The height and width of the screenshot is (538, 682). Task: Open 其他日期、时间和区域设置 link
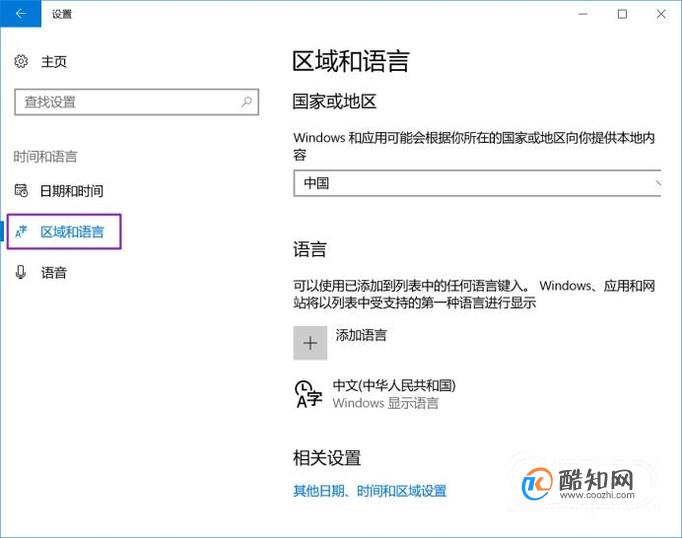[370, 491]
